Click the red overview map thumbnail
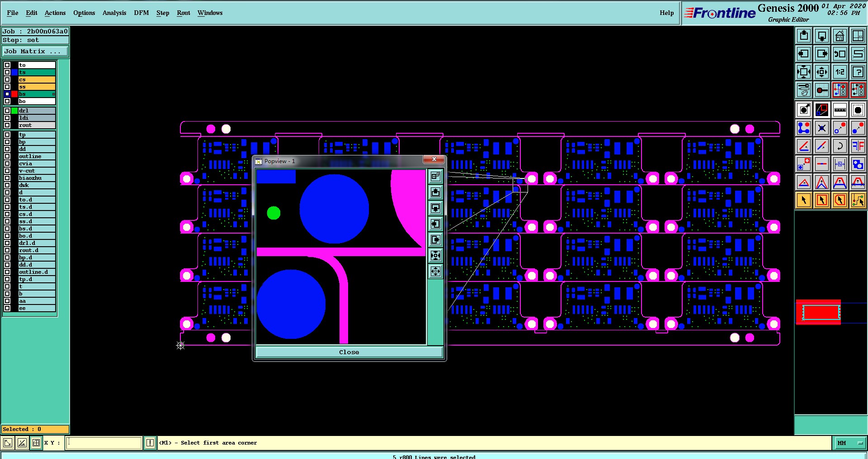Viewport: 868px width, 459px height. (x=818, y=312)
